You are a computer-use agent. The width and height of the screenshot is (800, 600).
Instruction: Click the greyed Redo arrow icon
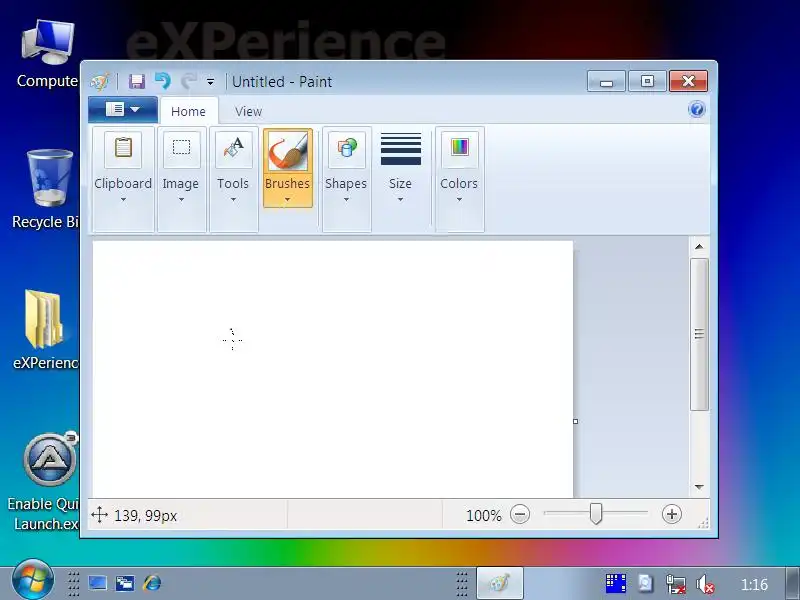(x=189, y=81)
